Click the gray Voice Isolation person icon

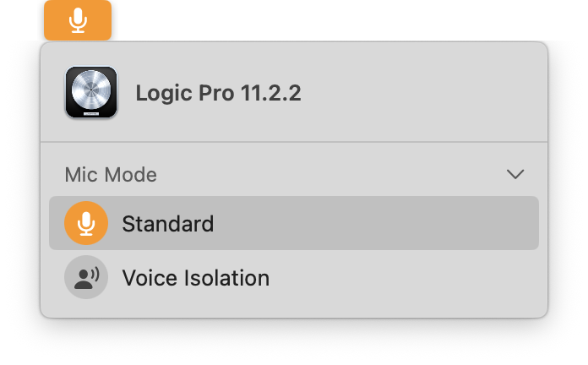(x=86, y=277)
